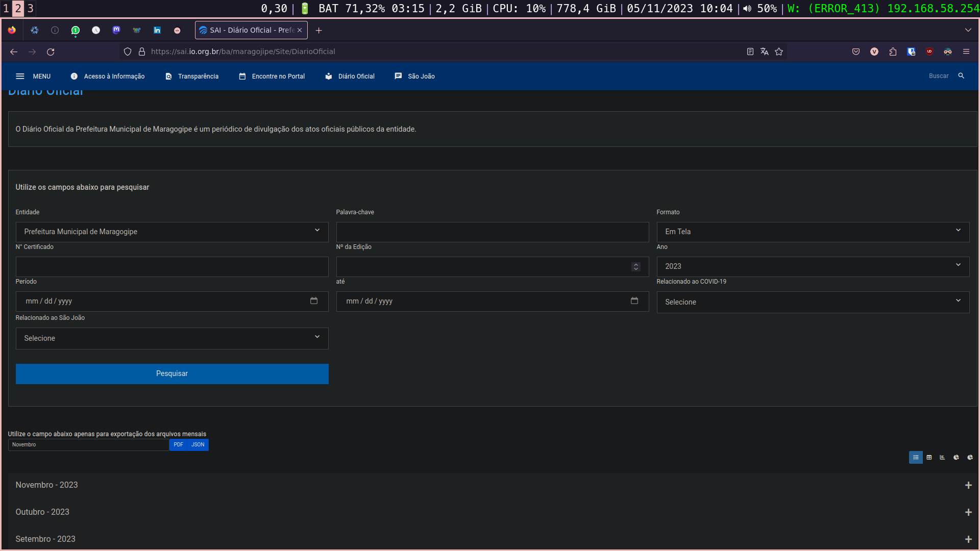
Task: Open Encontre no Portal menu item
Action: (x=272, y=76)
